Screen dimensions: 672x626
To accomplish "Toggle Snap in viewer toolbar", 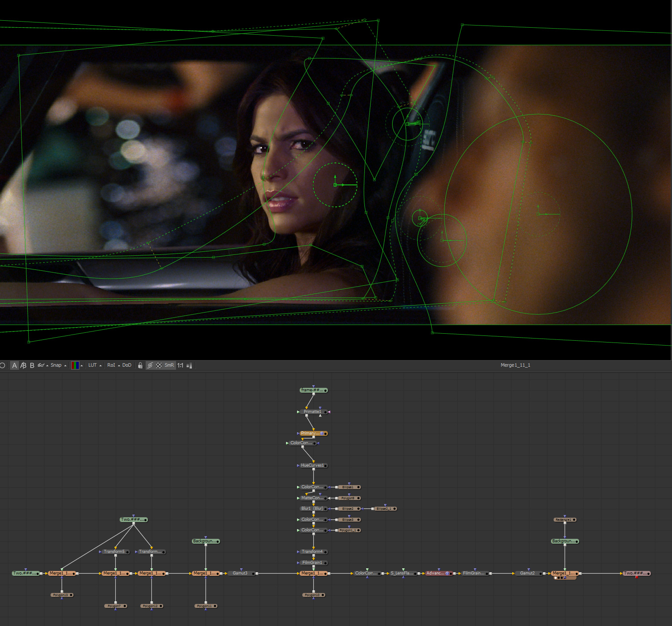I will pyautogui.click(x=56, y=365).
